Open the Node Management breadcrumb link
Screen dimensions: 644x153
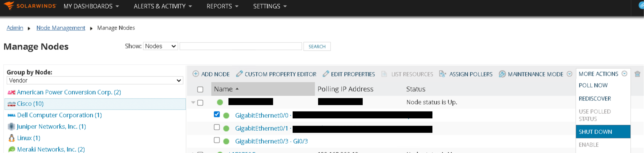[61, 28]
